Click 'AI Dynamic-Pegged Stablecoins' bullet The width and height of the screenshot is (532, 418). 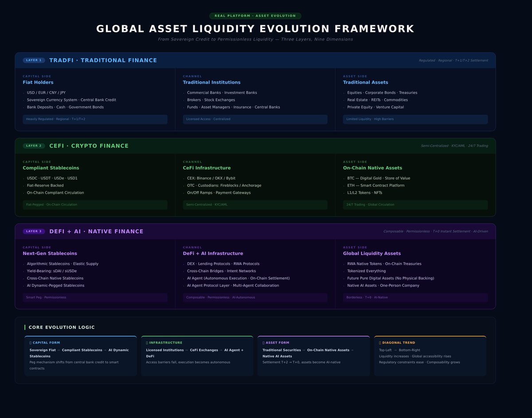pos(55,285)
